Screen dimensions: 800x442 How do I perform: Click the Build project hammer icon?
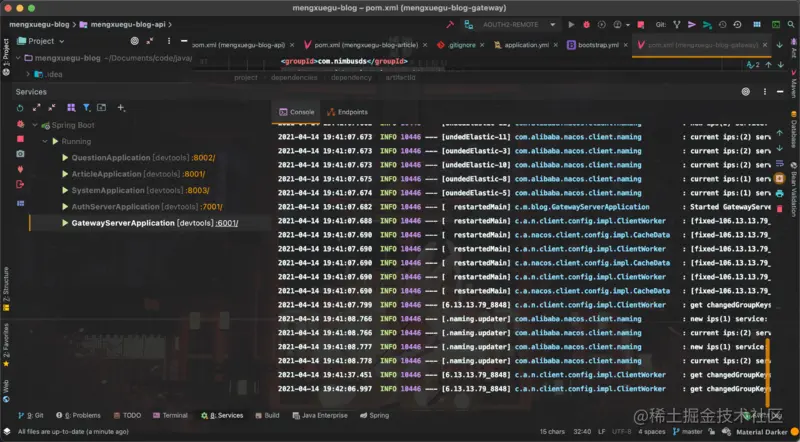click(x=450, y=24)
